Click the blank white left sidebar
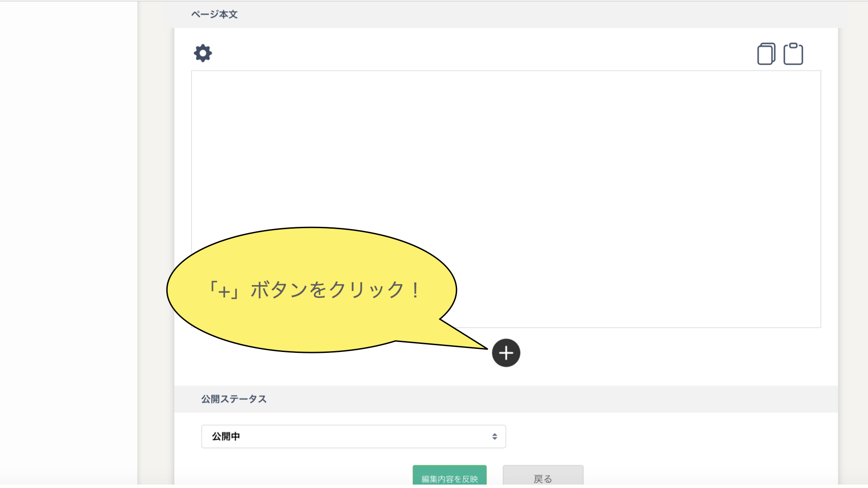The width and height of the screenshot is (868, 488). tap(68, 244)
